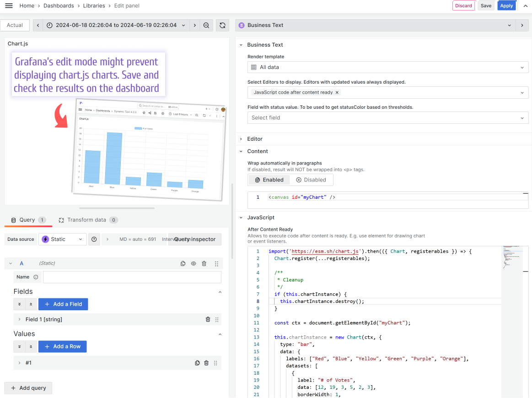Click the Apply button
532x398 pixels.
coord(506,5)
